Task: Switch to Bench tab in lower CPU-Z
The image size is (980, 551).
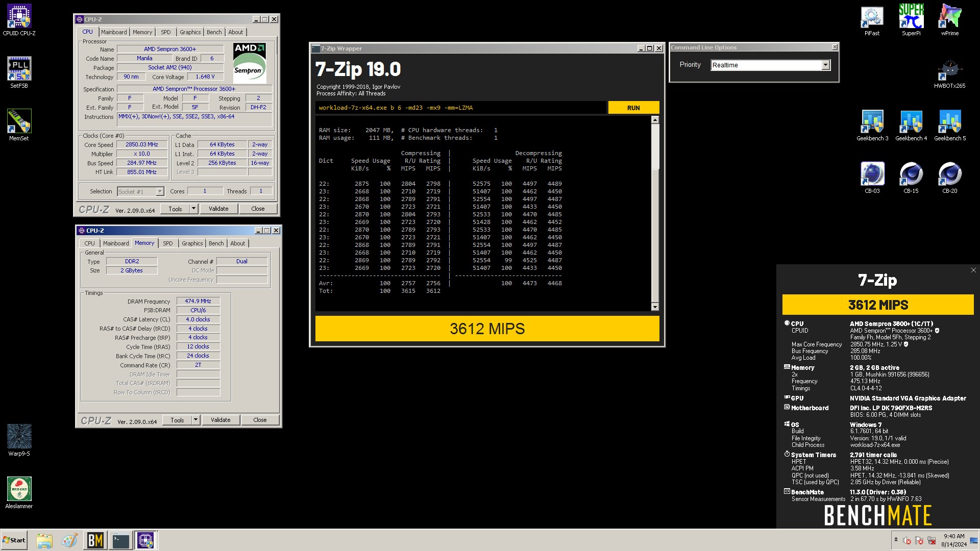Action: [x=216, y=243]
